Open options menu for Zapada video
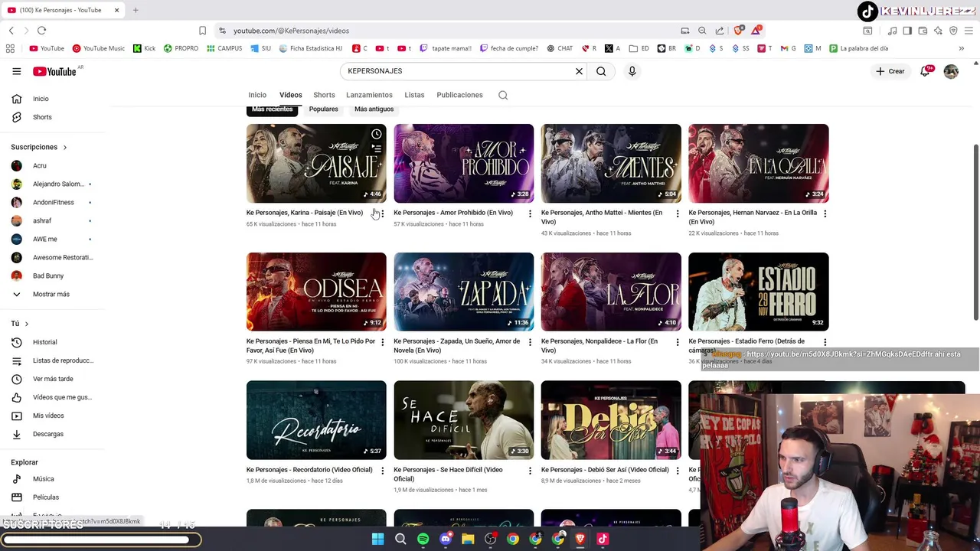This screenshot has height=551, width=980. [530, 342]
